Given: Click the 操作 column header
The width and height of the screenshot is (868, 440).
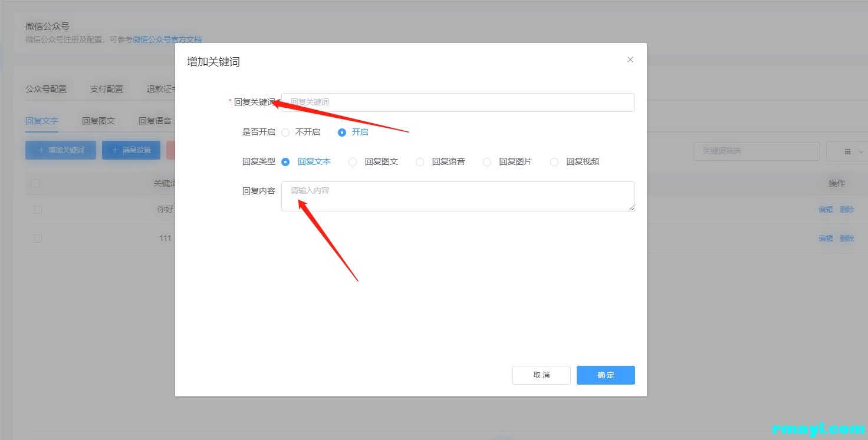Looking at the screenshot, I should pyautogui.click(x=837, y=183).
